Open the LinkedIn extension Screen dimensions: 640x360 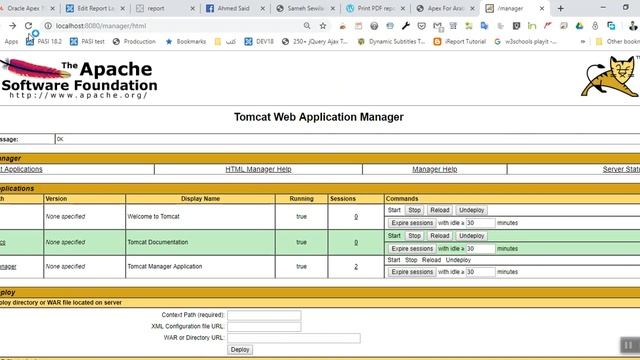[532, 26]
